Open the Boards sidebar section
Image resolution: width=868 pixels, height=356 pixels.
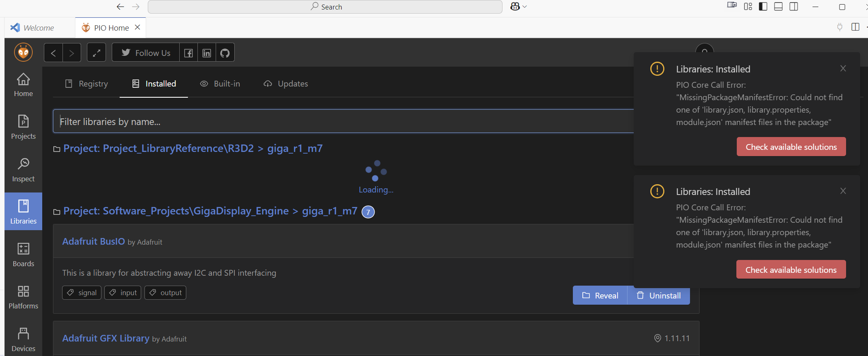pyautogui.click(x=23, y=255)
